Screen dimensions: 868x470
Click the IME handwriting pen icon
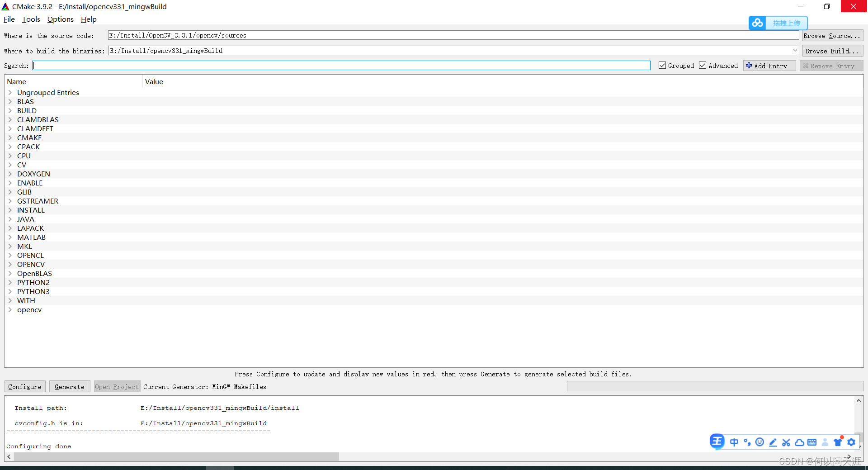pyautogui.click(x=773, y=442)
